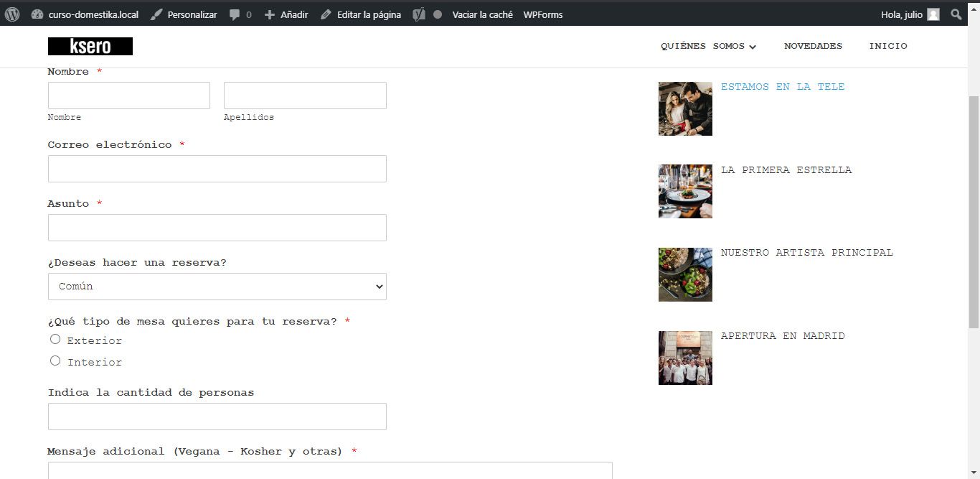
Task: Expand the Quiénes Somos chevron
Action: (753, 47)
